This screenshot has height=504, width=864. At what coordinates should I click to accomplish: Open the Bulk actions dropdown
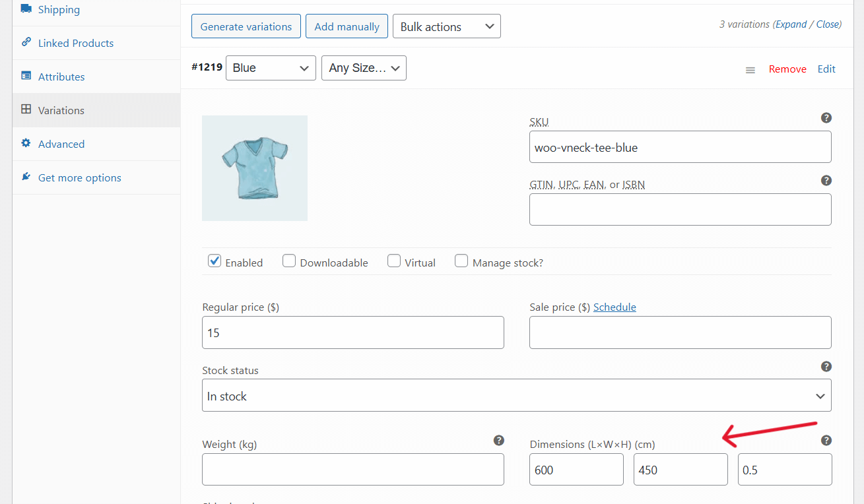(446, 26)
